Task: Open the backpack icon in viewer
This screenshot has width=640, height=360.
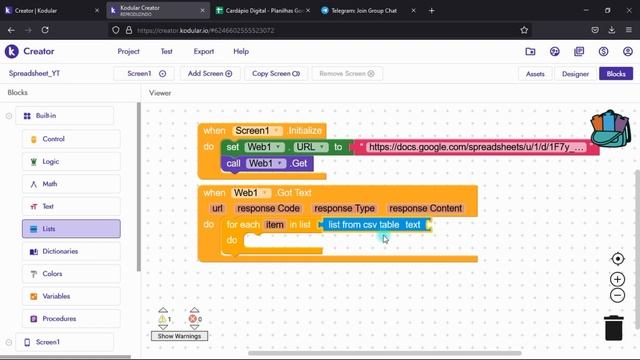Action: point(610,129)
